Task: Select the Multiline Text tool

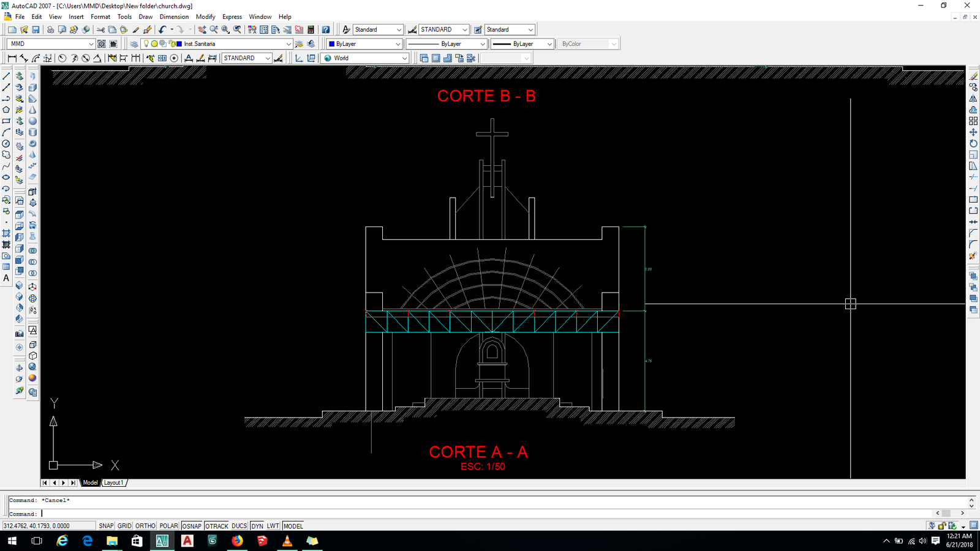Action: coord(6,278)
